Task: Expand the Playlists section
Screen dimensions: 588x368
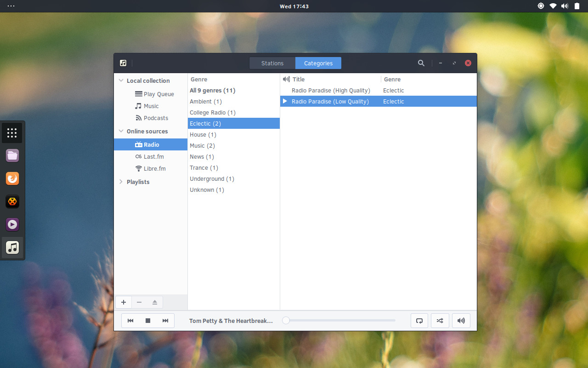Action: point(121,182)
